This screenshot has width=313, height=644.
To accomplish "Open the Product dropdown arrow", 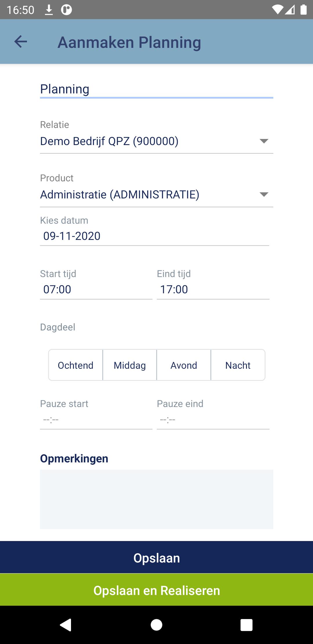I will pyautogui.click(x=264, y=194).
